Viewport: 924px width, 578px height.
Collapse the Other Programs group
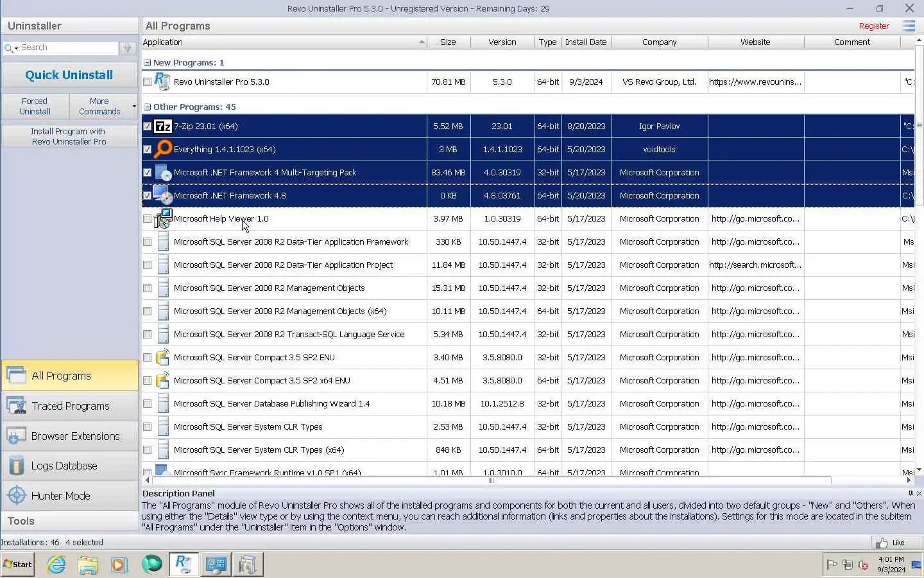tap(147, 107)
